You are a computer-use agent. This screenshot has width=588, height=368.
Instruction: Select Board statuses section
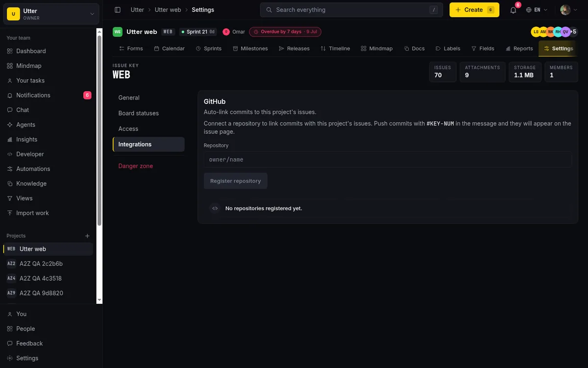point(148,113)
